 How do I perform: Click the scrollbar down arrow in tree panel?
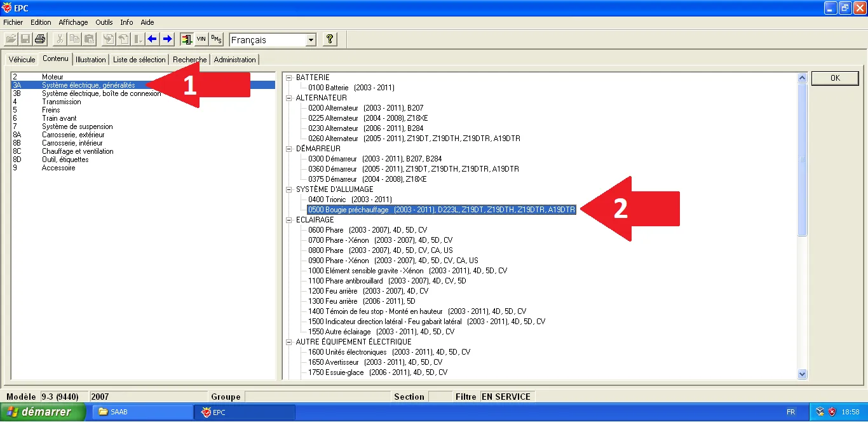pyautogui.click(x=802, y=374)
